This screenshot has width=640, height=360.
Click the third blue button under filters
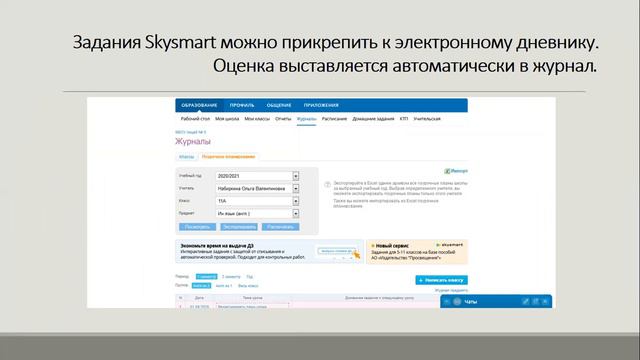click(280, 227)
